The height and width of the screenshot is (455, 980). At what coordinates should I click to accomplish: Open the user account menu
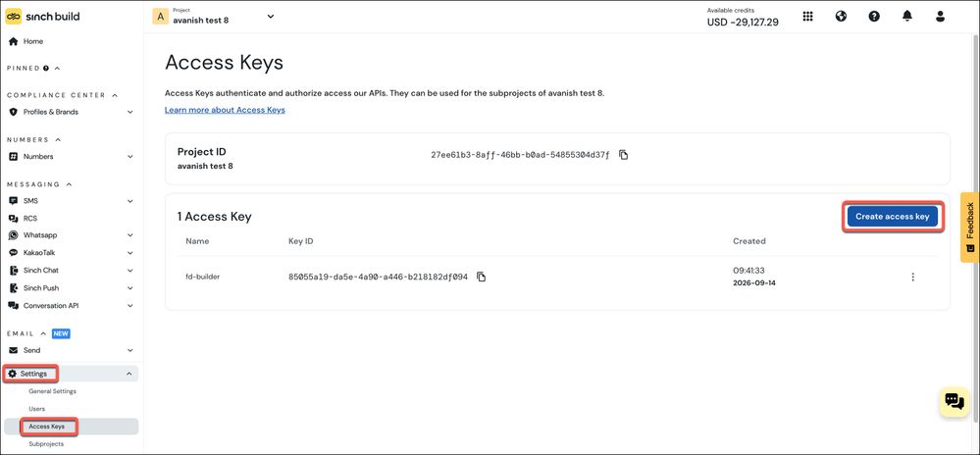pyautogui.click(x=940, y=17)
